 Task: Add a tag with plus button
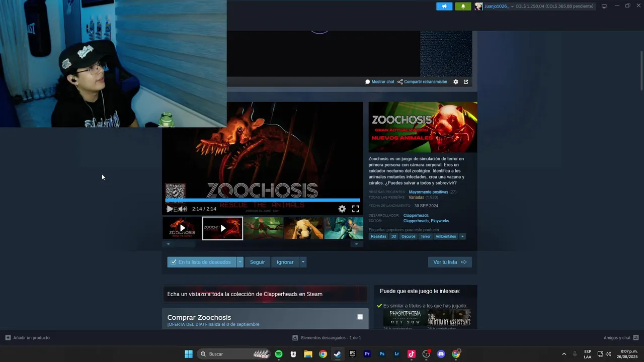462,236
